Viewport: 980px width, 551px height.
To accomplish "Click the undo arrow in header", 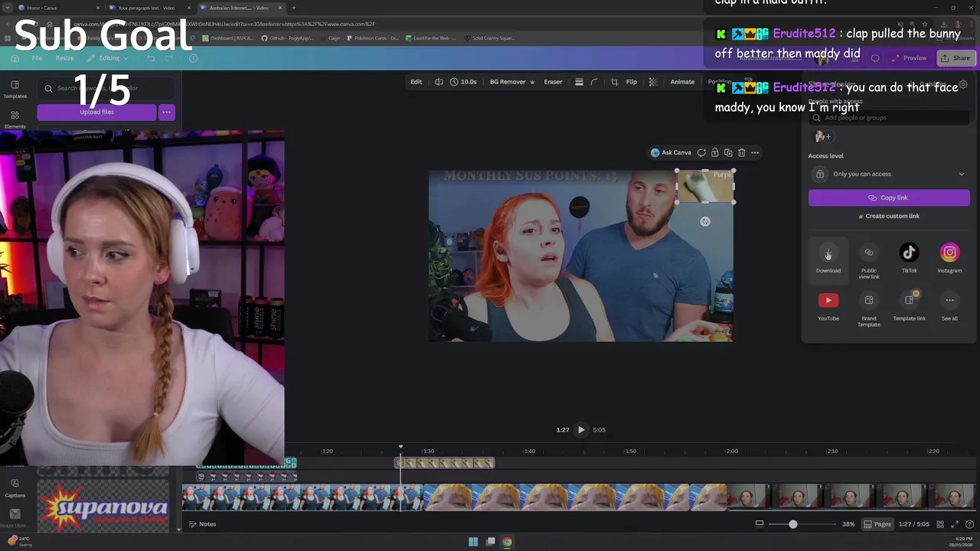I will click(x=151, y=58).
